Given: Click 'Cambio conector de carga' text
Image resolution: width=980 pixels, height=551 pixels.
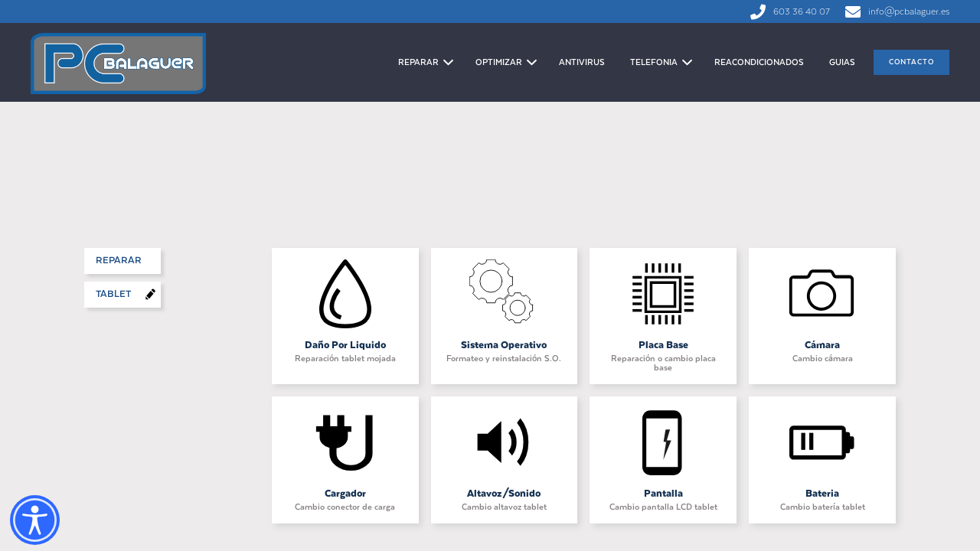Looking at the screenshot, I should point(345,507).
